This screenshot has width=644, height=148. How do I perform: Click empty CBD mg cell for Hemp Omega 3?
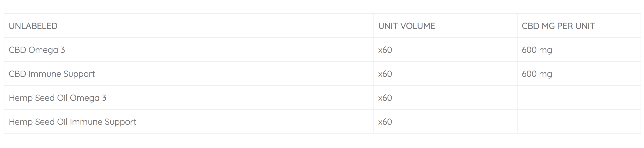[579, 98]
